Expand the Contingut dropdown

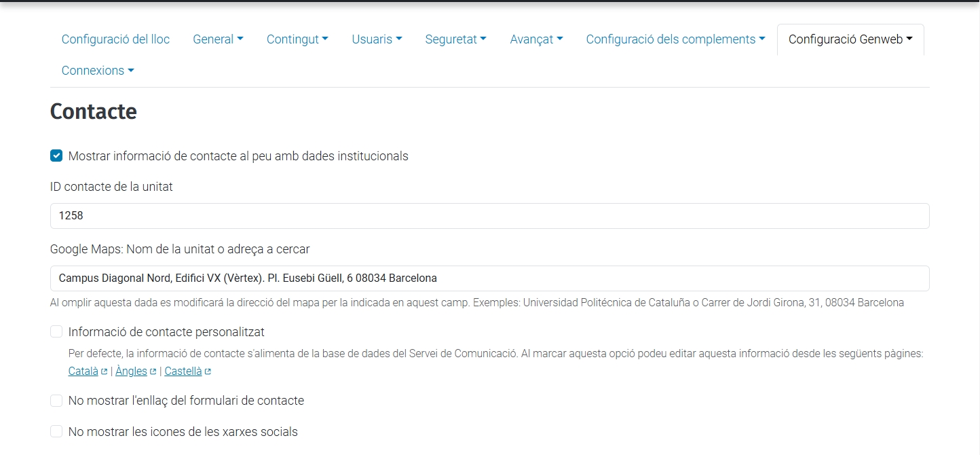[x=297, y=39]
